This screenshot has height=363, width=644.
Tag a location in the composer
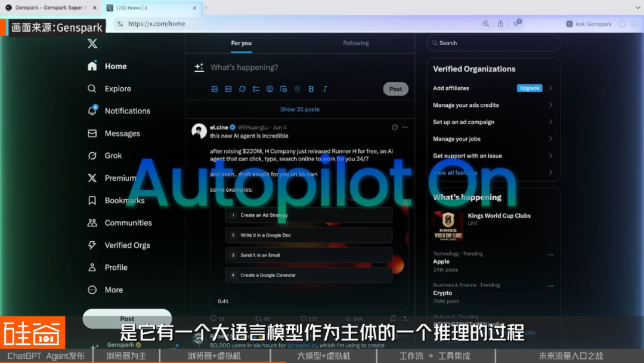(x=298, y=89)
